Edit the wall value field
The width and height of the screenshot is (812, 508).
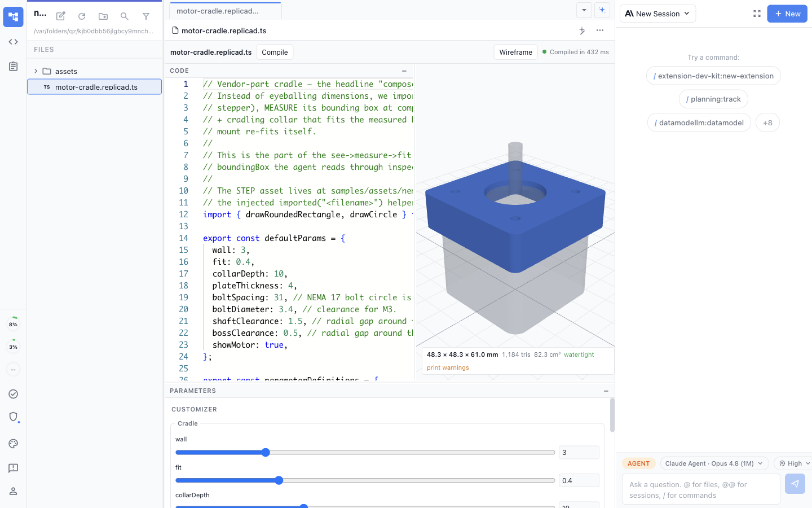point(579,452)
